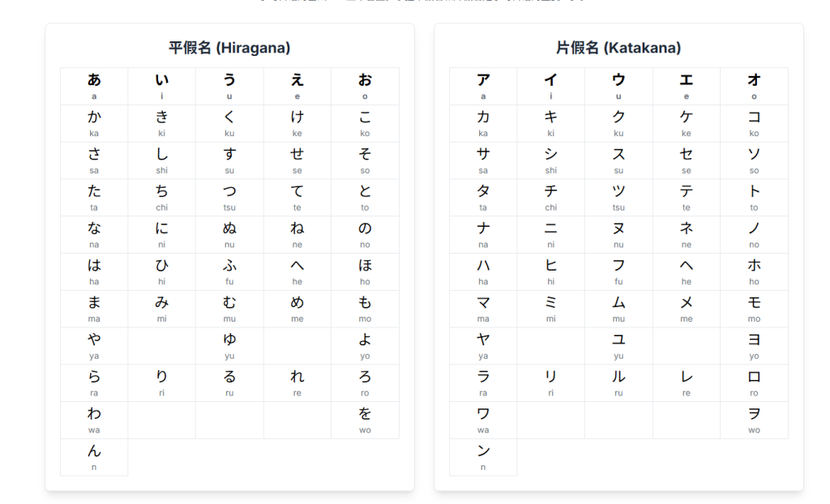Click the hiragana れ (re) cell
The width and height of the screenshot is (830, 504).
pyautogui.click(x=297, y=382)
